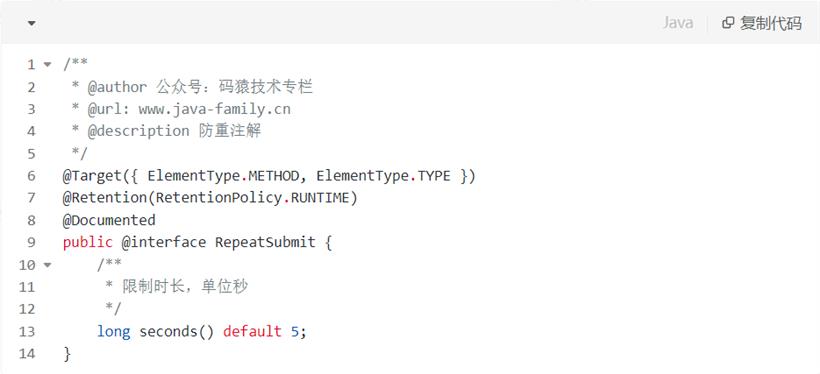Click the @author tag in comment
Screen dimensions: 820x374
click(x=118, y=87)
